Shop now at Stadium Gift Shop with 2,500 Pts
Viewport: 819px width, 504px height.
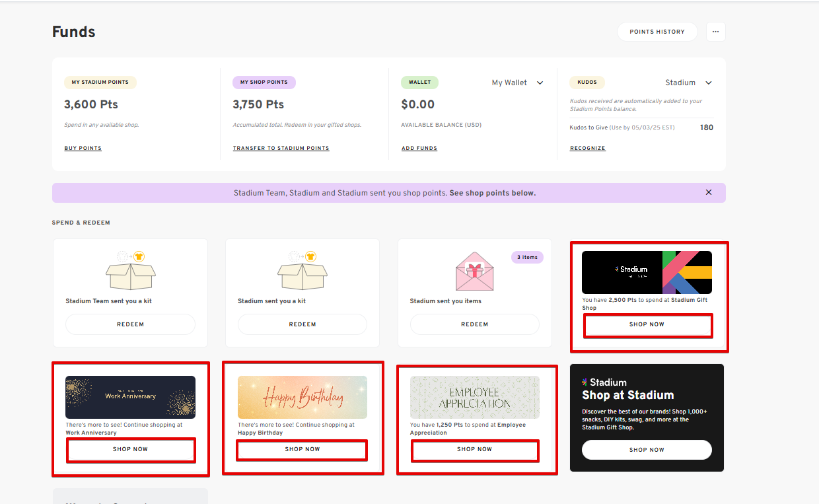(647, 325)
